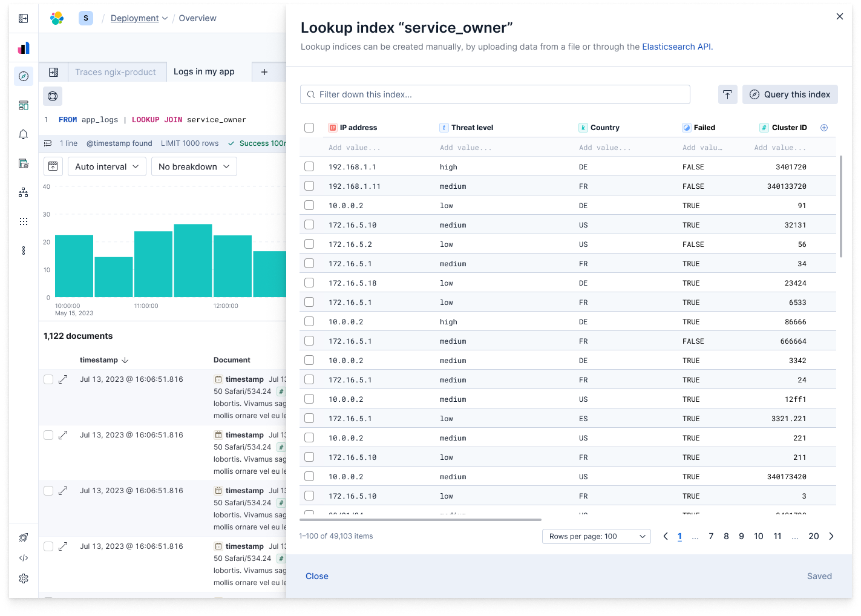
Task: Collapse the left navigation sidebar
Action: point(24,19)
